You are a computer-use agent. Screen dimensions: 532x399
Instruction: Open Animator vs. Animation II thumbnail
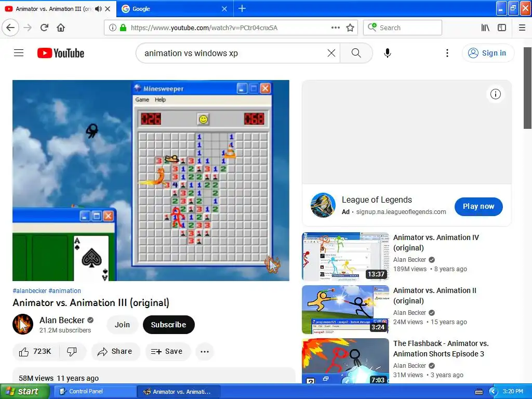tap(345, 310)
